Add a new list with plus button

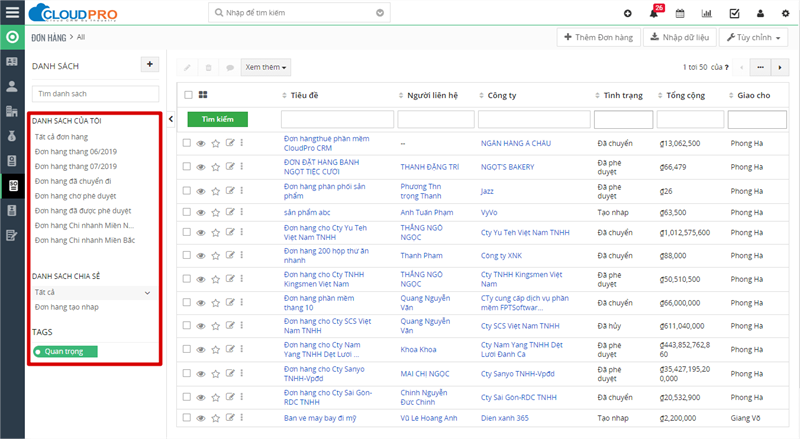click(x=149, y=64)
